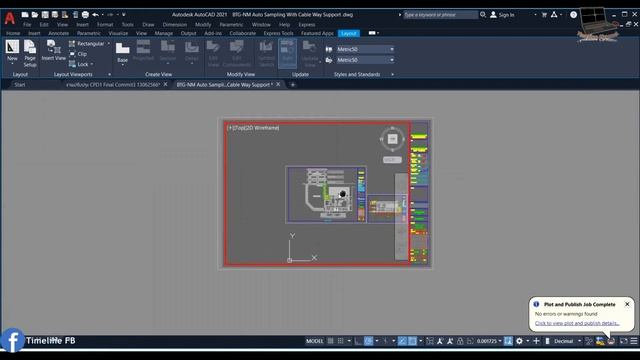
Task: Switch to the Annotate ribbon tab
Action: point(58,33)
